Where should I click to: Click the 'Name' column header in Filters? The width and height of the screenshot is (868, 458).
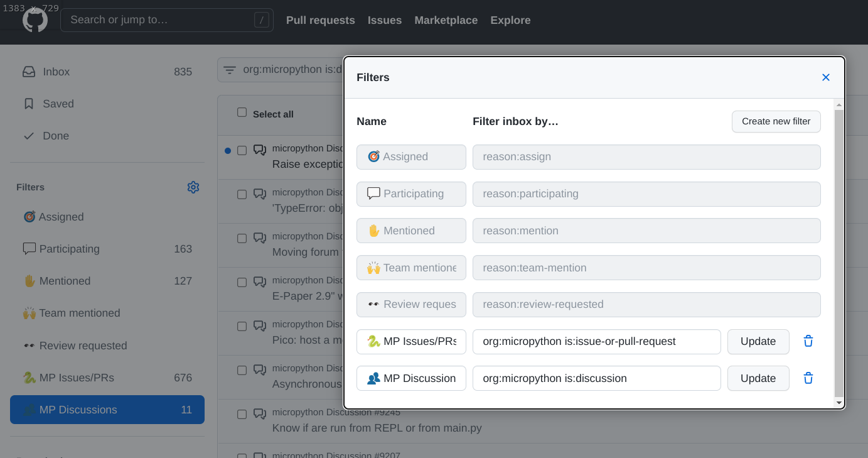[x=372, y=121]
